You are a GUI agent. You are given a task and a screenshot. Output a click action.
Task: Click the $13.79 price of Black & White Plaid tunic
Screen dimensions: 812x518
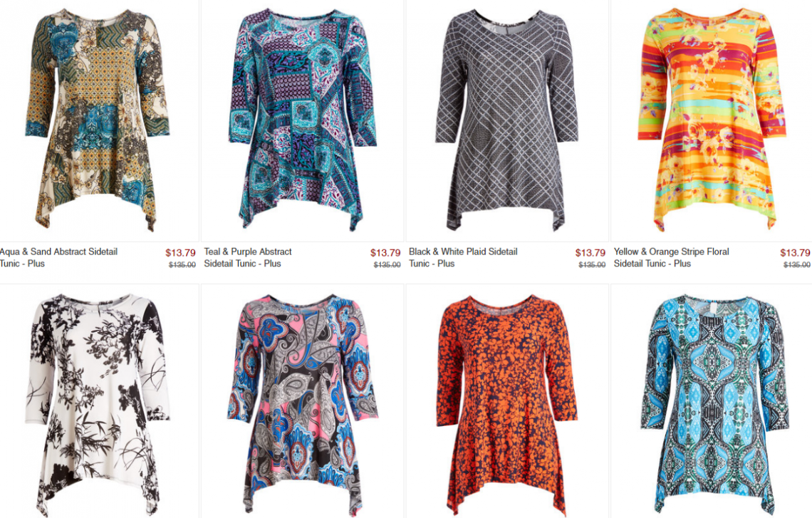pyautogui.click(x=590, y=253)
